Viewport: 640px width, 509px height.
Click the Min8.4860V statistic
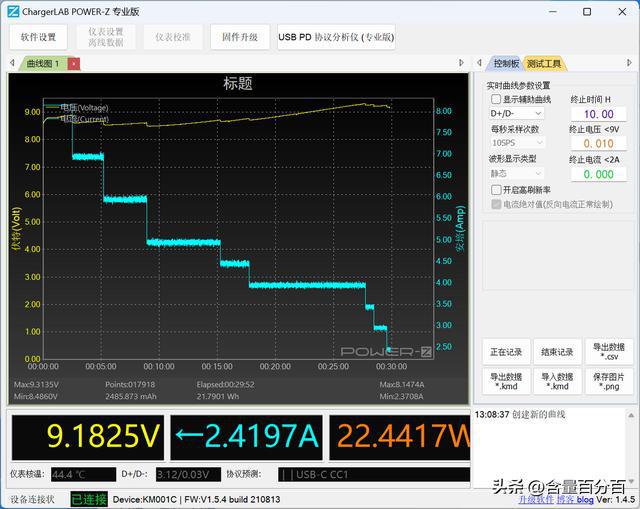point(36,396)
